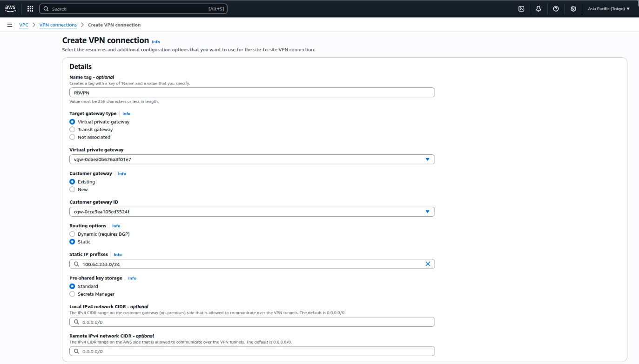Focus the Local IPv4 network CIDR field
The height and width of the screenshot is (364, 639).
pyautogui.click(x=251, y=322)
